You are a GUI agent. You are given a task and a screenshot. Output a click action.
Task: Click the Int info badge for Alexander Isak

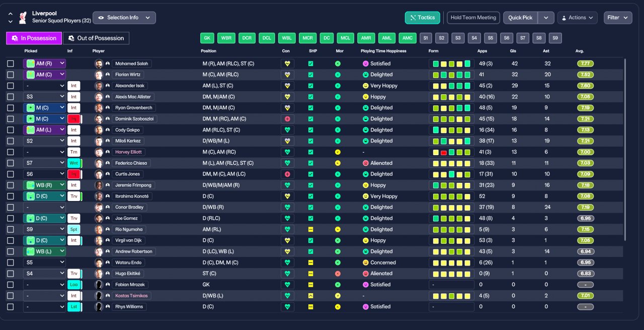tap(74, 86)
